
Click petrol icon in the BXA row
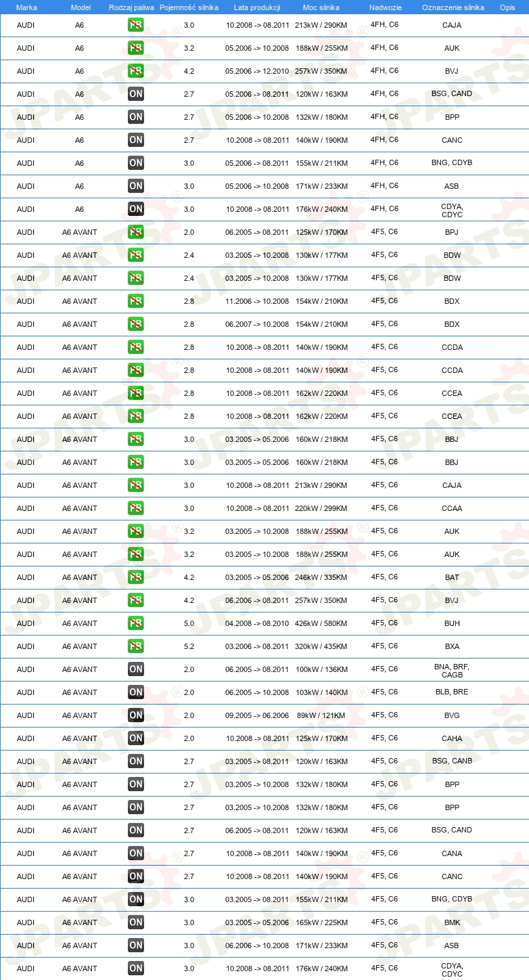tap(136, 647)
